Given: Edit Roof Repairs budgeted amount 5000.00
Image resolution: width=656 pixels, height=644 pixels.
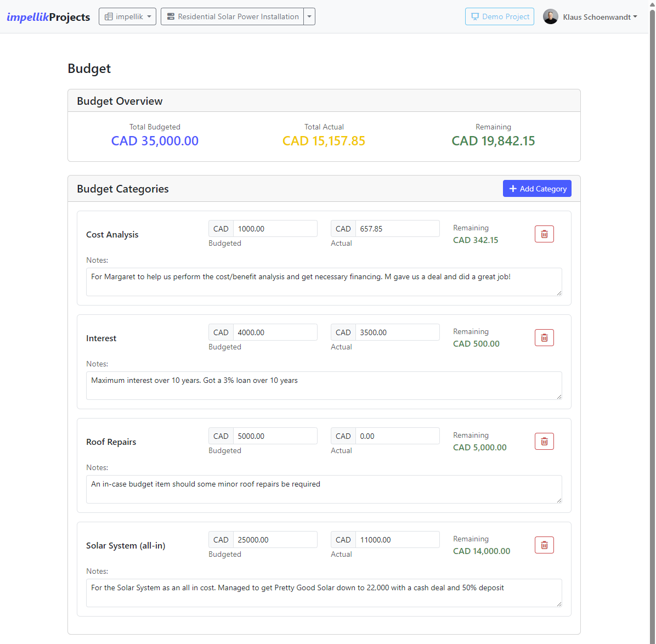Looking at the screenshot, I should 275,436.
